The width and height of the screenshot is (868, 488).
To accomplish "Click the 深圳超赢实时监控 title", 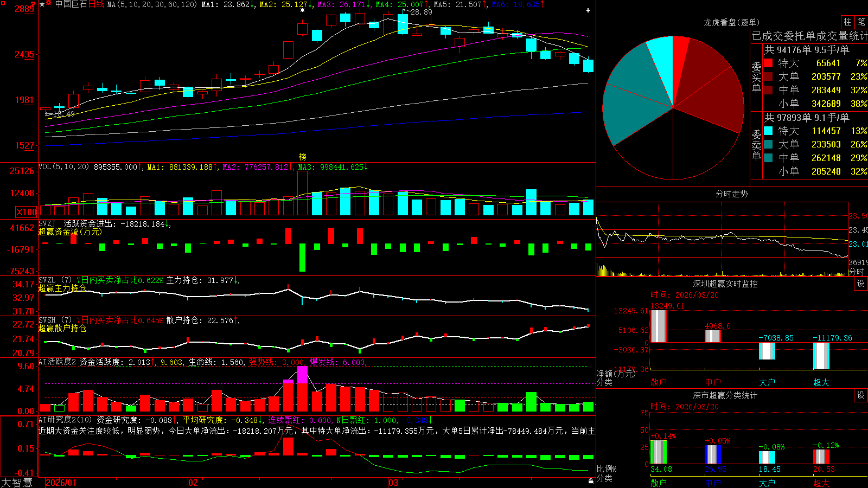I will point(725,284).
